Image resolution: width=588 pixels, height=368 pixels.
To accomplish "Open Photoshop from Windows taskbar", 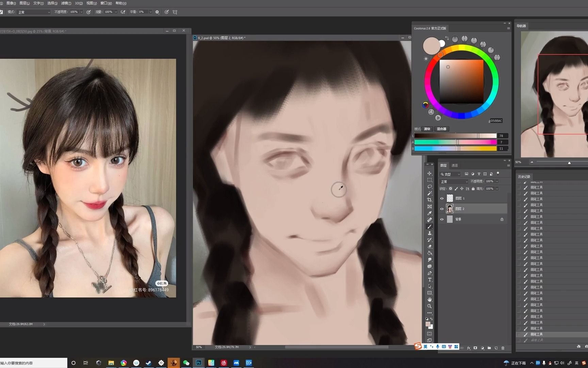I will click(198, 363).
